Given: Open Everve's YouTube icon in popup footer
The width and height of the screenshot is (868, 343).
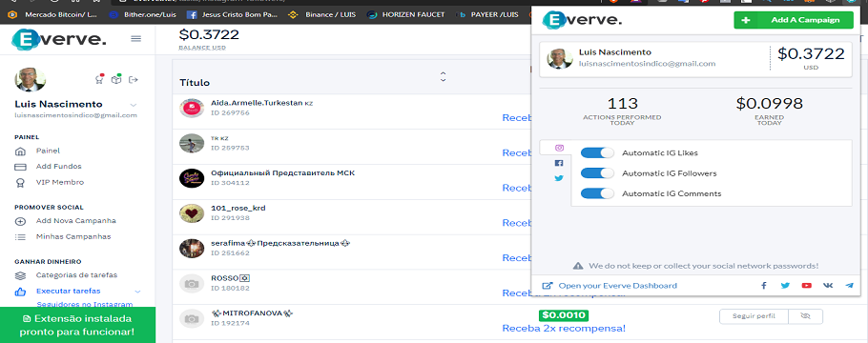Looking at the screenshot, I should [x=807, y=286].
